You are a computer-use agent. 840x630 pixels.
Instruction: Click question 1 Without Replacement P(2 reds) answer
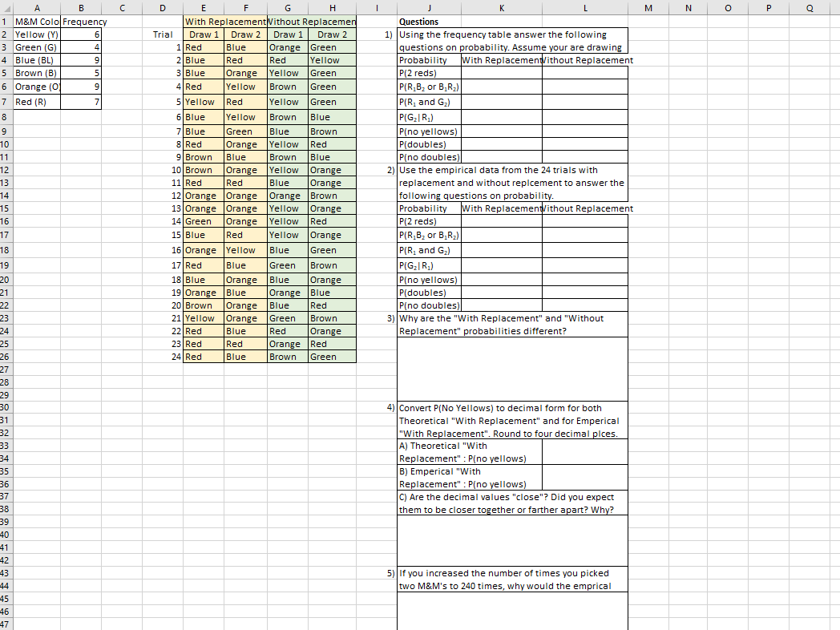[585, 73]
